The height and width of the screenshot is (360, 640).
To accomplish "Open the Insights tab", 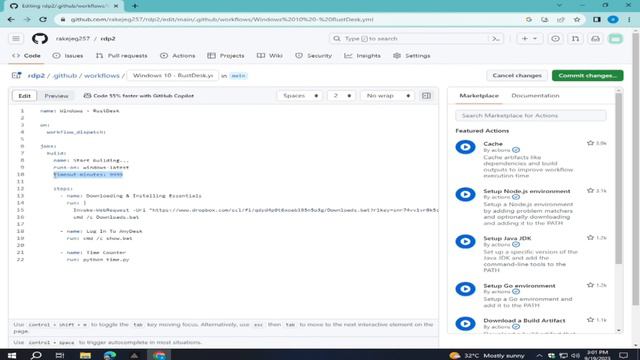I will coord(362,56).
